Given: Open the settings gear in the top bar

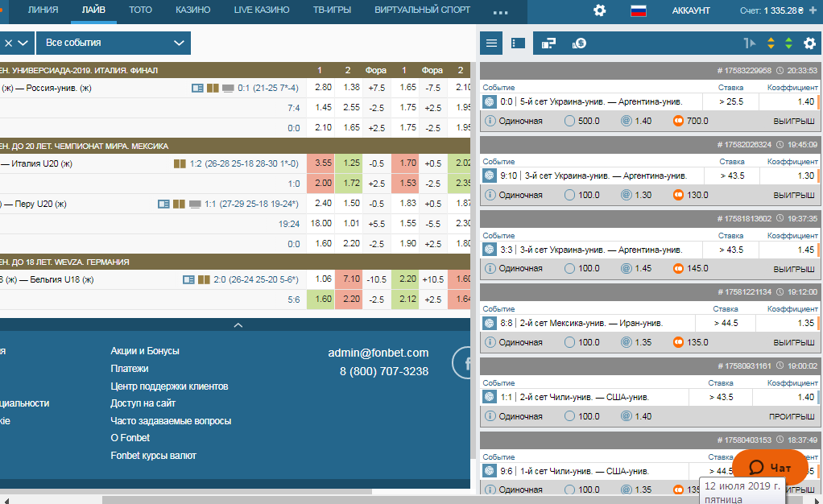Looking at the screenshot, I should point(599,10).
